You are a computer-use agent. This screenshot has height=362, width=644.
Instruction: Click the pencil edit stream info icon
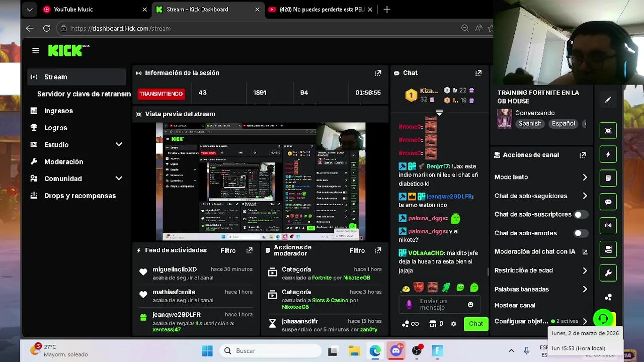[608, 100]
